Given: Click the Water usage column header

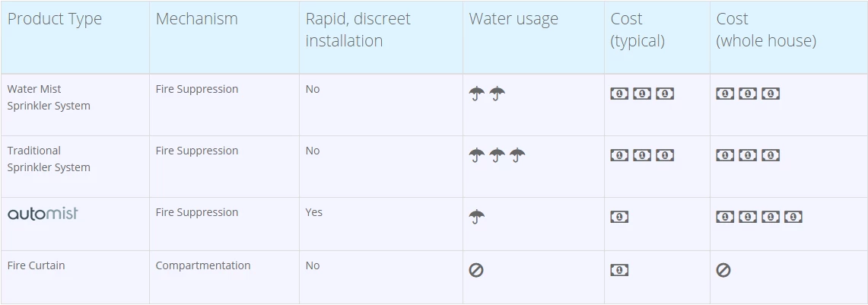Looking at the screenshot, I should click(x=513, y=19).
